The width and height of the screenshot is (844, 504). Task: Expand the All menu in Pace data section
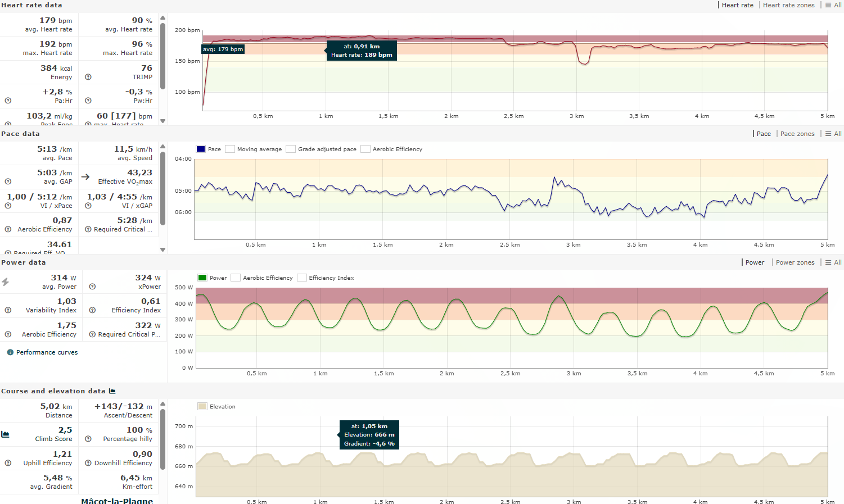(x=833, y=134)
